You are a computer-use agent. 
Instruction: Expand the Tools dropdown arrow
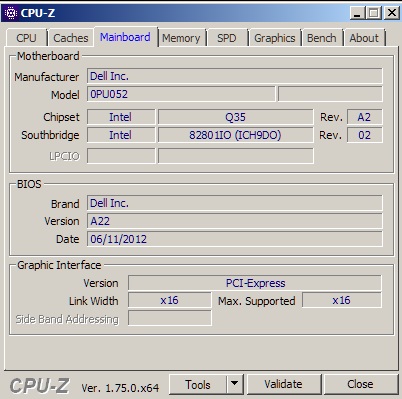[x=235, y=384]
